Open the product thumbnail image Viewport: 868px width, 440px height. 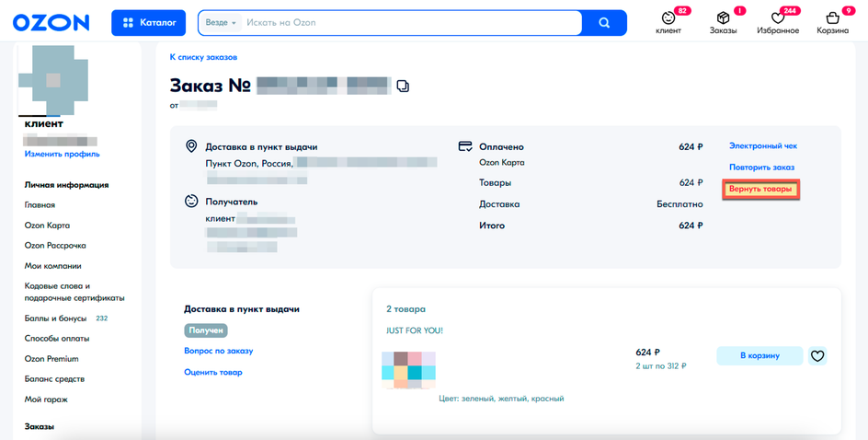click(x=408, y=370)
